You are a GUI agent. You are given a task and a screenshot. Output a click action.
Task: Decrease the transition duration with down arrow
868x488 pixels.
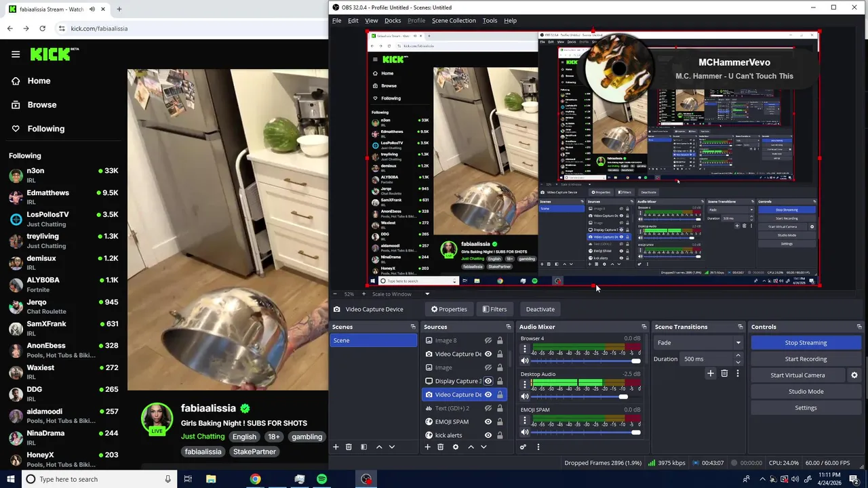point(738,362)
